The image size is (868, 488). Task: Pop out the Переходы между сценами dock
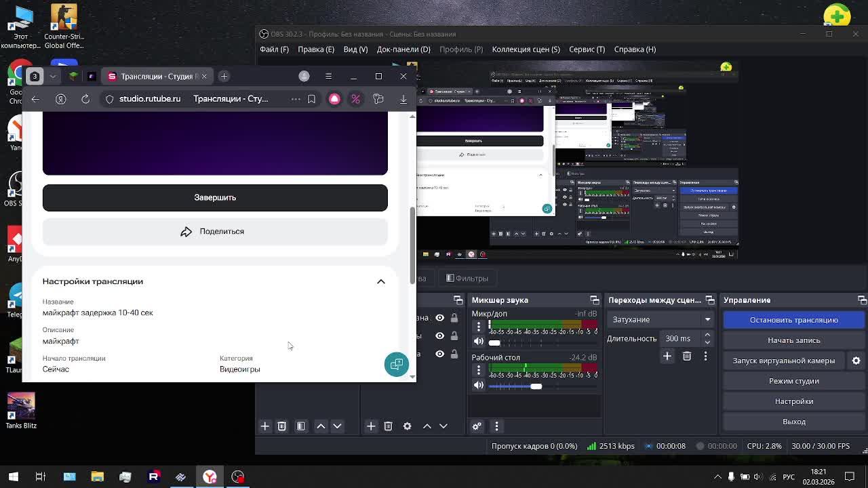[x=710, y=300]
